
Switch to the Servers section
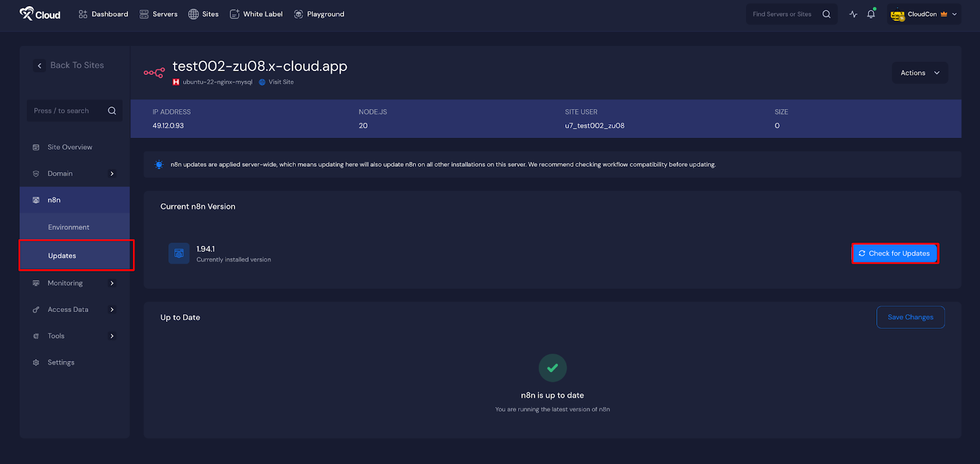159,13
